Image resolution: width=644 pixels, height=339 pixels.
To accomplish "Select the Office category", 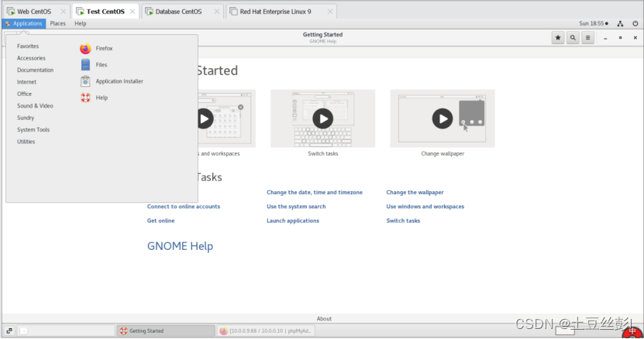I will coord(24,94).
